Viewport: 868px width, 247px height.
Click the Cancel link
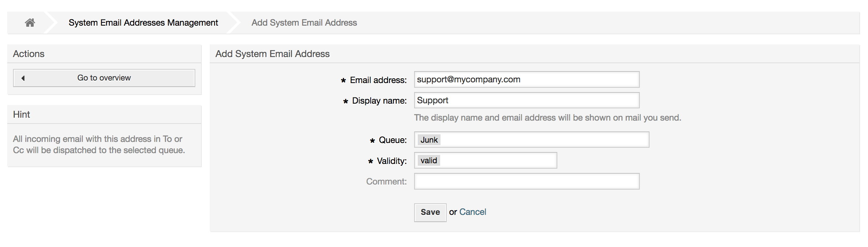(x=473, y=212)
